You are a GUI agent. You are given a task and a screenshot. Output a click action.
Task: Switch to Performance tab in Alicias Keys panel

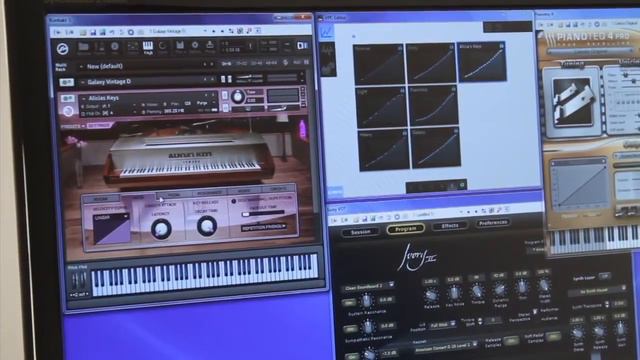[x=209, y=193]
